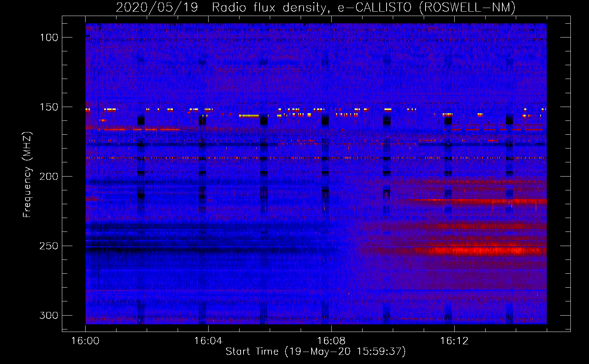Click the 16:12 time tick label
The width and height of the screenshot is (589, 364).
pyautogui.click(x=454, y=341)
